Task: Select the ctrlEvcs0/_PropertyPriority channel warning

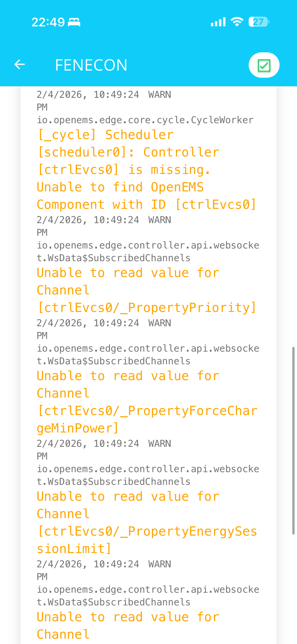Action: tap(147, 307)
